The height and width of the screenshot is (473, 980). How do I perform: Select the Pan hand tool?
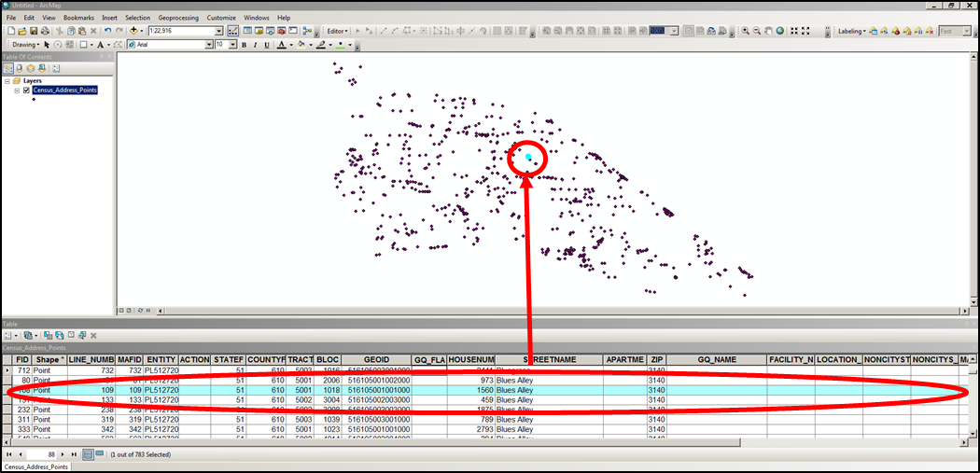click(768, 31)
